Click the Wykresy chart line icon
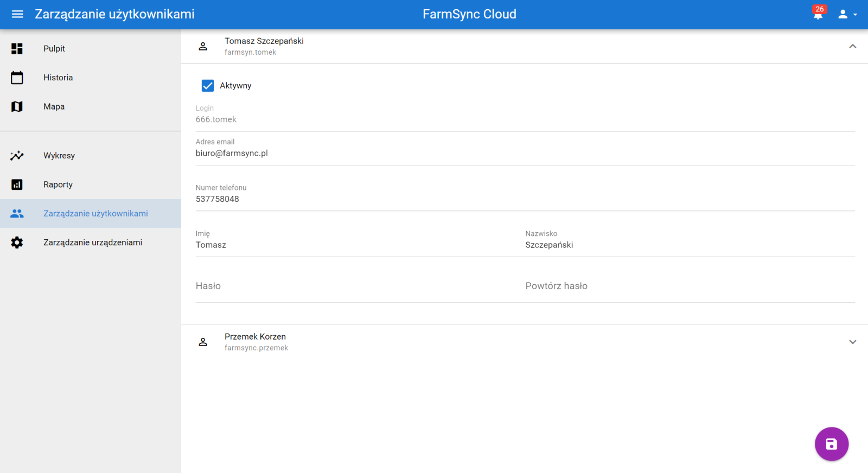The height and width of the screenshot is (473, 868). (17, 156)
